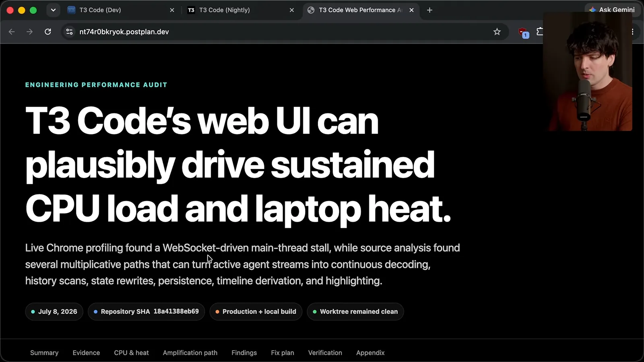View site information icon in address bar

(x=69, y=32)
